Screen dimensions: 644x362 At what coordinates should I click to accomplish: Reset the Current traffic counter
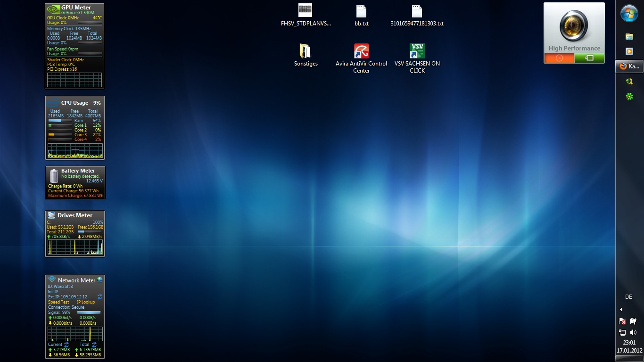click(x=66, y=345)
